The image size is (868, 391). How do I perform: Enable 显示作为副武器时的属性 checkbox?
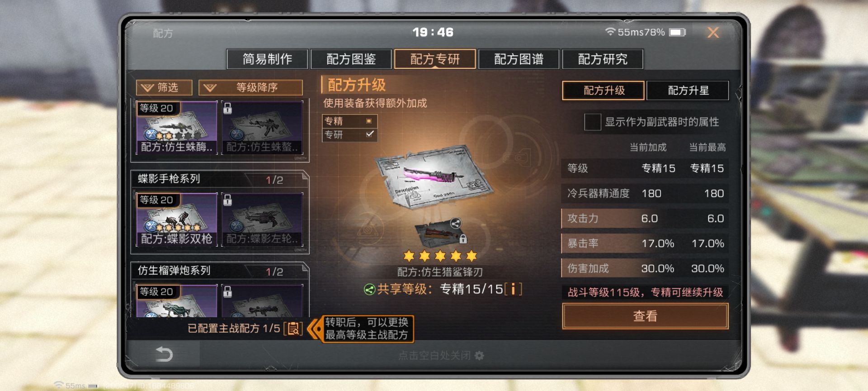click(593, 122)
